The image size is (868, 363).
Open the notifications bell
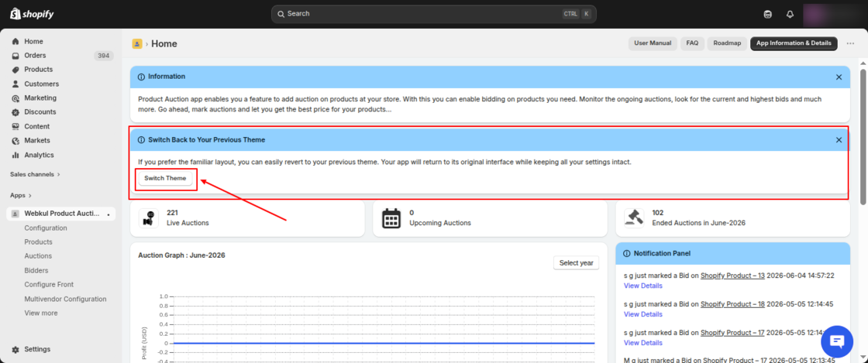pyautogui.click(x=790, y=15)
